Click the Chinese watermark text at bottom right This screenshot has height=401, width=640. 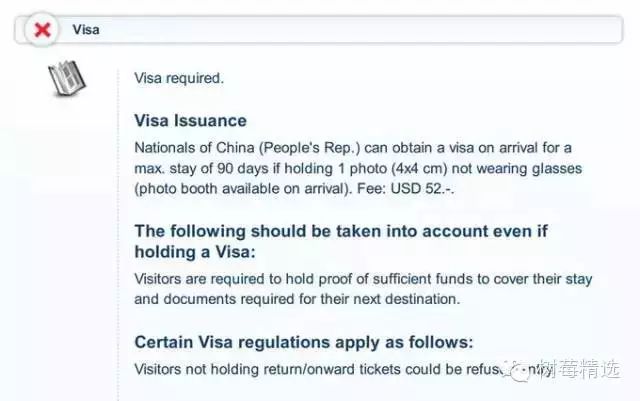coord(579,370)
